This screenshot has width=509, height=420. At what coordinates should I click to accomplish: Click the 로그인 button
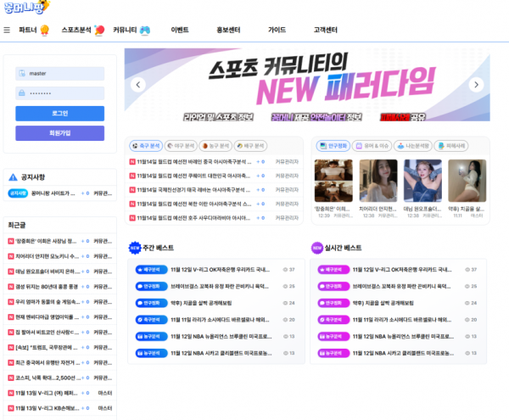tap(59, 113)
